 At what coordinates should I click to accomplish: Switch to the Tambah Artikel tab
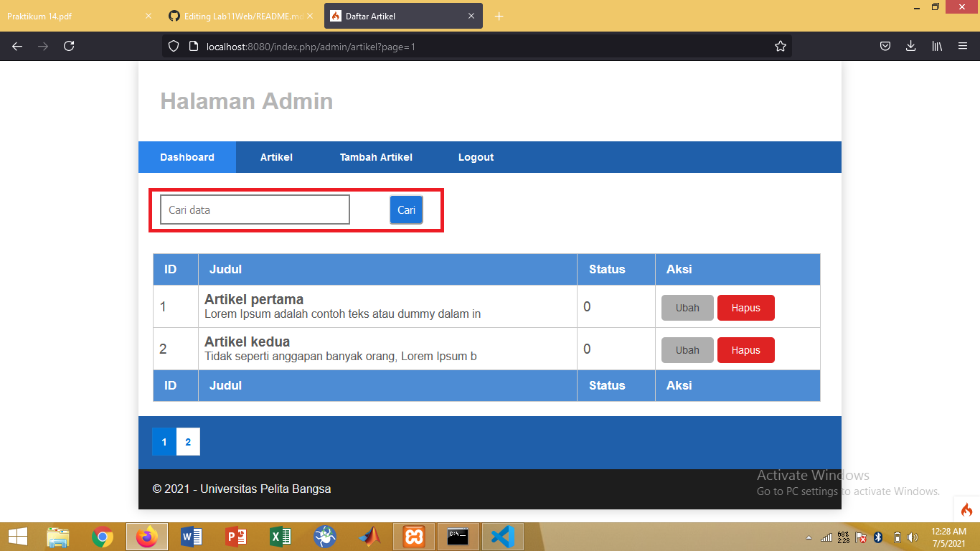point(376,156)
